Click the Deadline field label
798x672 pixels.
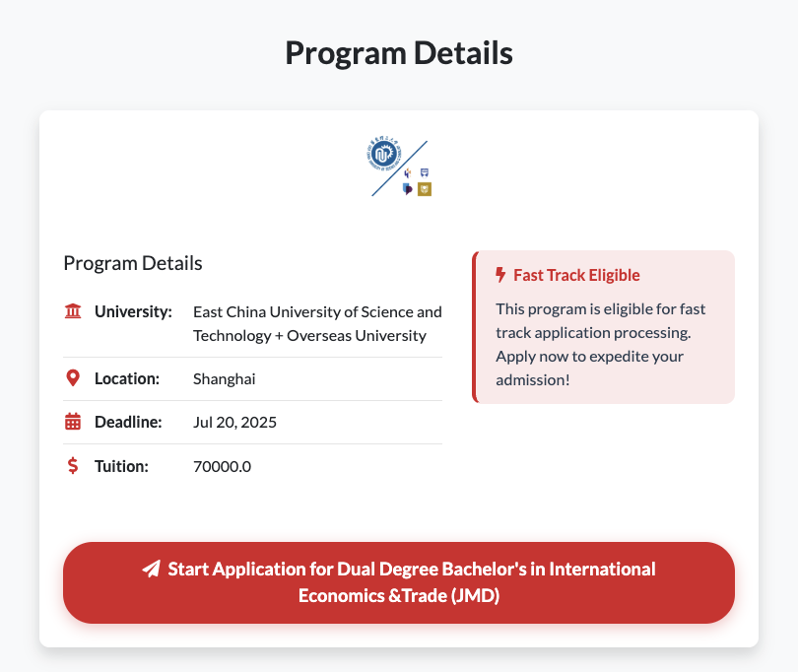(128, 423)
